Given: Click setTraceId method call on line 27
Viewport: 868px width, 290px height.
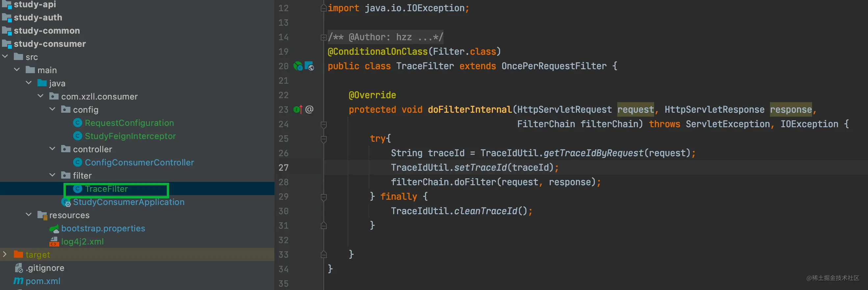Looking at the screenshot, I should tap(480, 167).
